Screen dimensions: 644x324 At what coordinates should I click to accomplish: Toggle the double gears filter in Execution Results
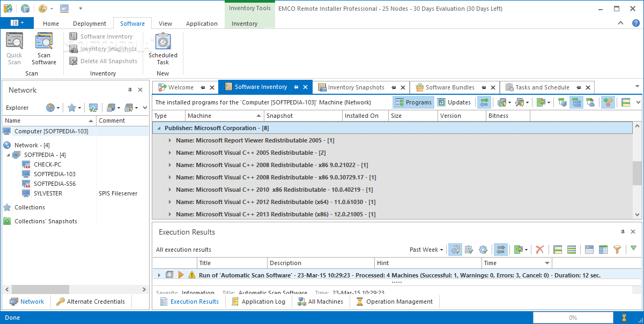pos(455,250)
